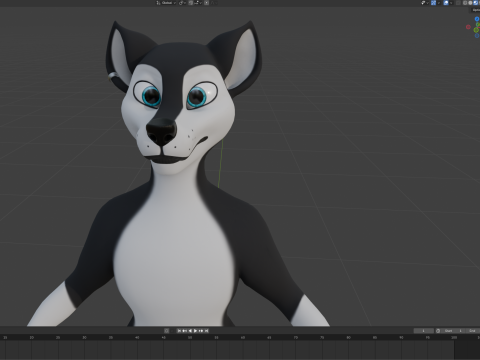Open the snapping options dropdown
The image size is (480, 360).
(x=198, y=3)
